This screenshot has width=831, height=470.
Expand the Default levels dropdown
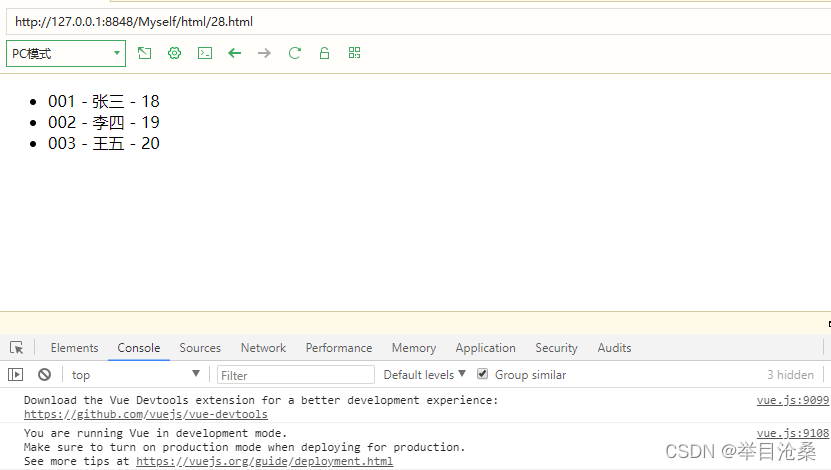coord(425,375)
